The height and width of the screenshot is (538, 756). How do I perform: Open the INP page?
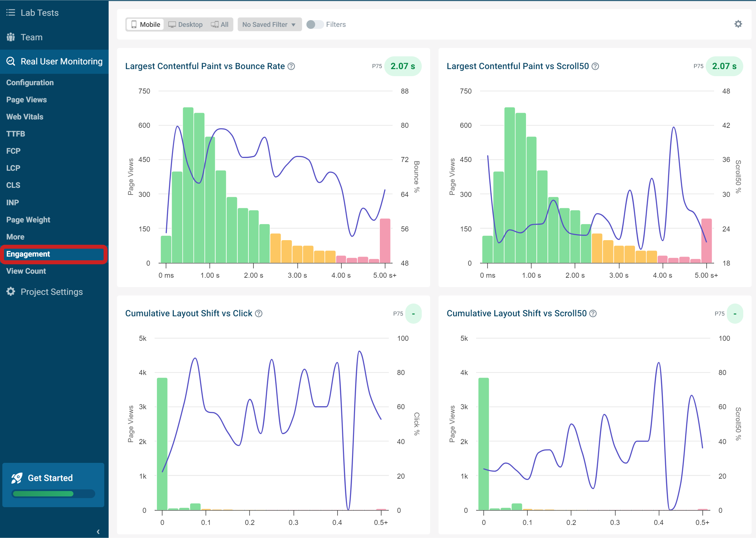tap(12, 203)
